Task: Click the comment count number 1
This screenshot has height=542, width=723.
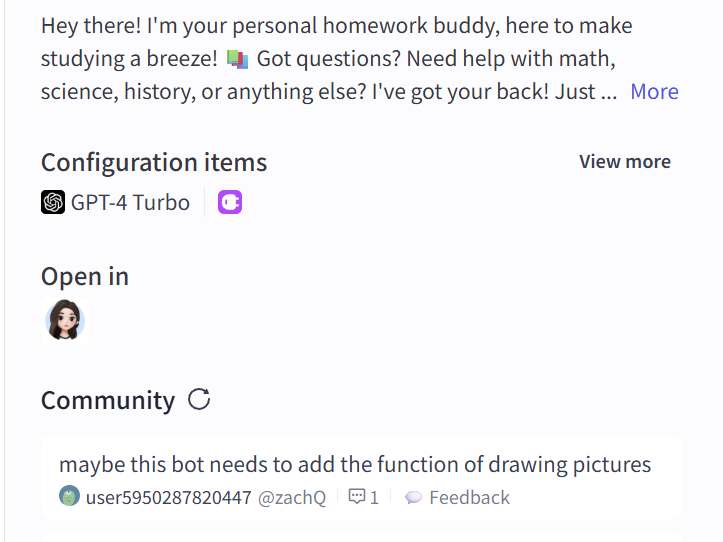Action: click(374, 497)
